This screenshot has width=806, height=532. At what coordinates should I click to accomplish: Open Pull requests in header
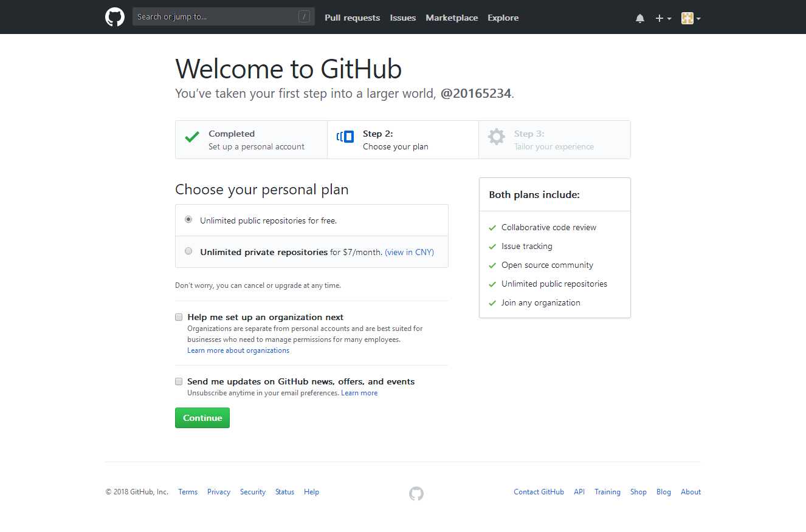pos(353,18)
